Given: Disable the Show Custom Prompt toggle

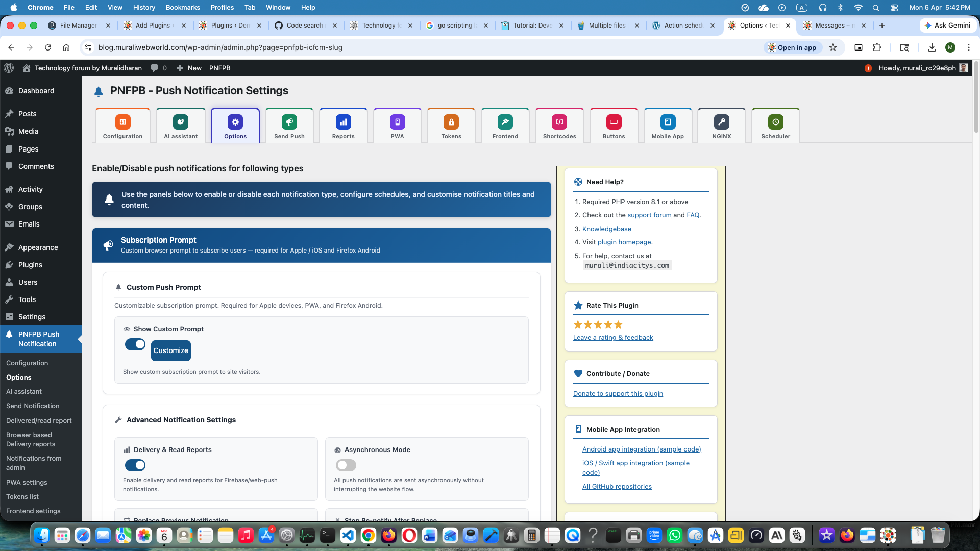Looking at the screenshot, I should point(135,344).
